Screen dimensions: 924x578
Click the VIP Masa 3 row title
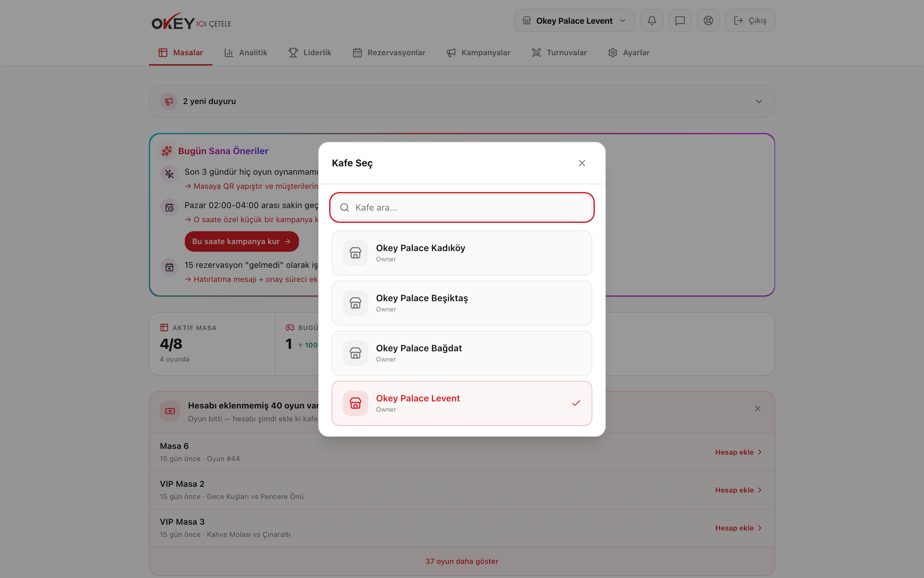pos(182,522)
